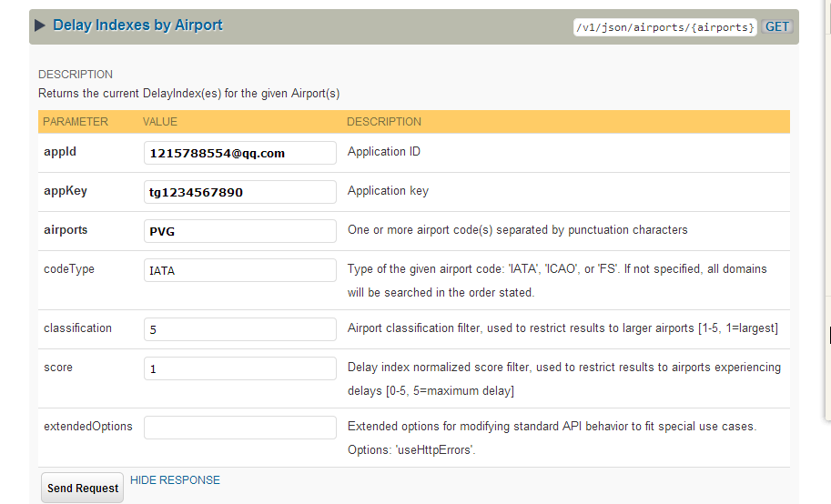Click the appId input field

[x=240, y=153]
